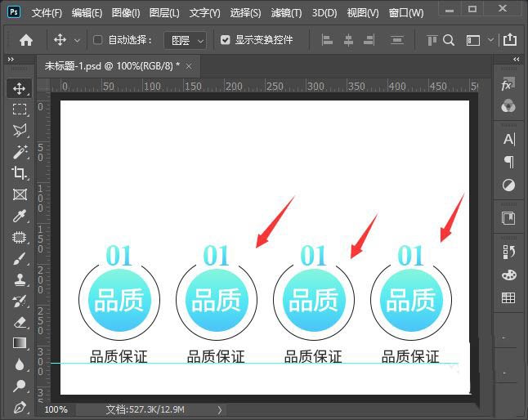Click the share export button
This screenshot has height=420, width=528.
[510, 39]
